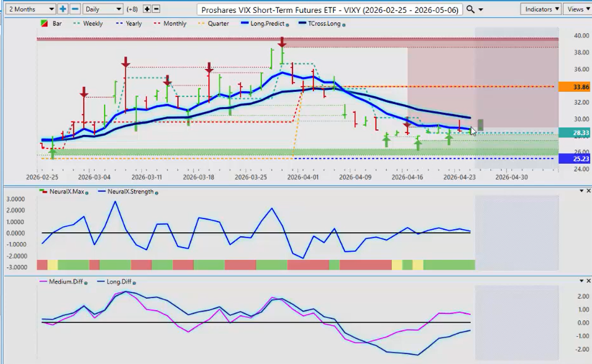Click the Long.Predict legend label
Image resolution: width=592 pixels, height=364 pixels.
coord(271,24)
